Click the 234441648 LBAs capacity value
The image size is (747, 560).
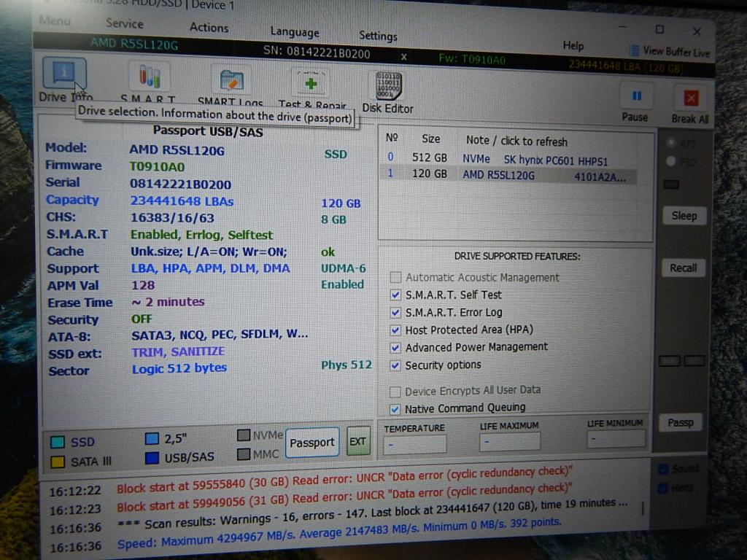click(182, 201)
